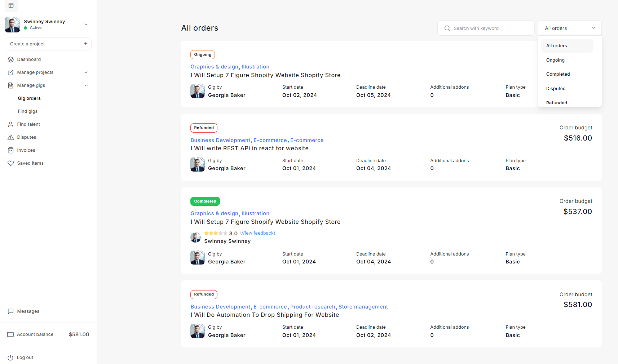Click the Find talent person icon
This screenshot has height=364, width=618.
(10, 124)
